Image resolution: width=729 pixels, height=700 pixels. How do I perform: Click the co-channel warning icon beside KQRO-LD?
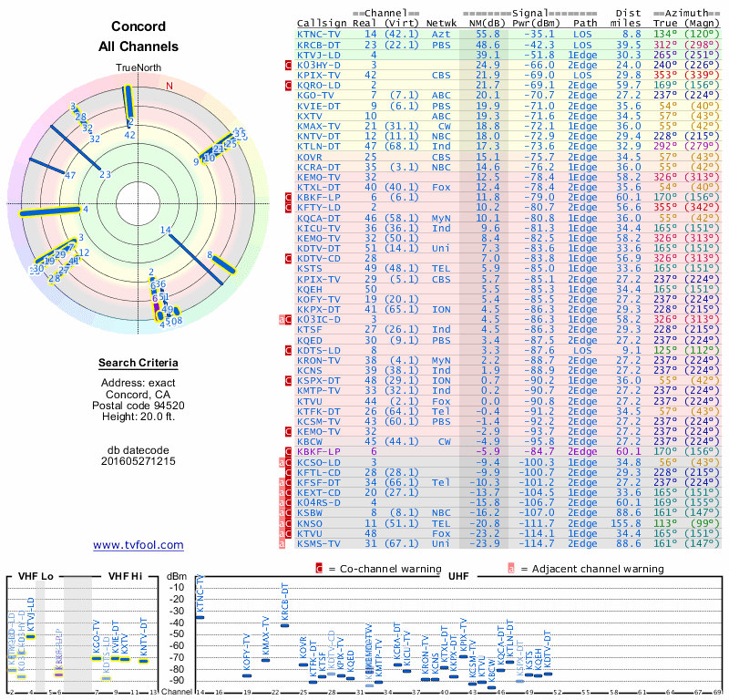pyautogui.click(x=288, y=85)
